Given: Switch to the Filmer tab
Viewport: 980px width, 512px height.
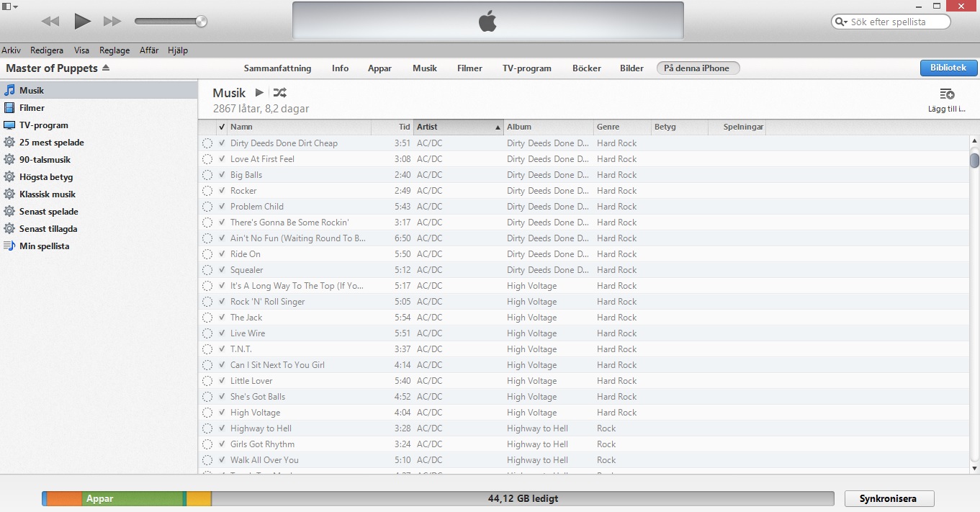Looking at the screenshot, I should click(469, 68).
